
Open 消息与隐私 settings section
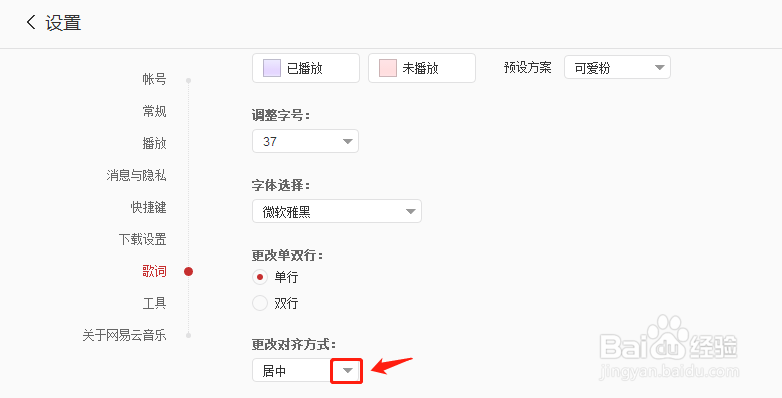click(x=136, y=175)
